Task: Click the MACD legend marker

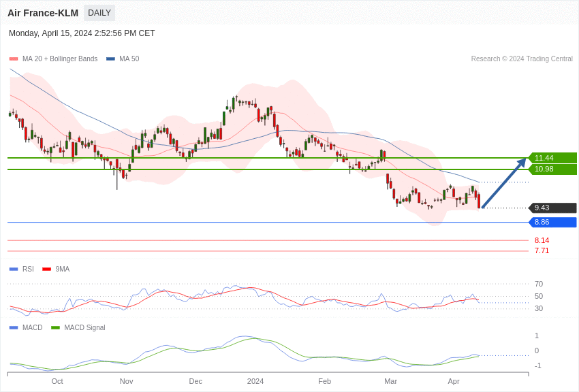Action: pos(14,328)
